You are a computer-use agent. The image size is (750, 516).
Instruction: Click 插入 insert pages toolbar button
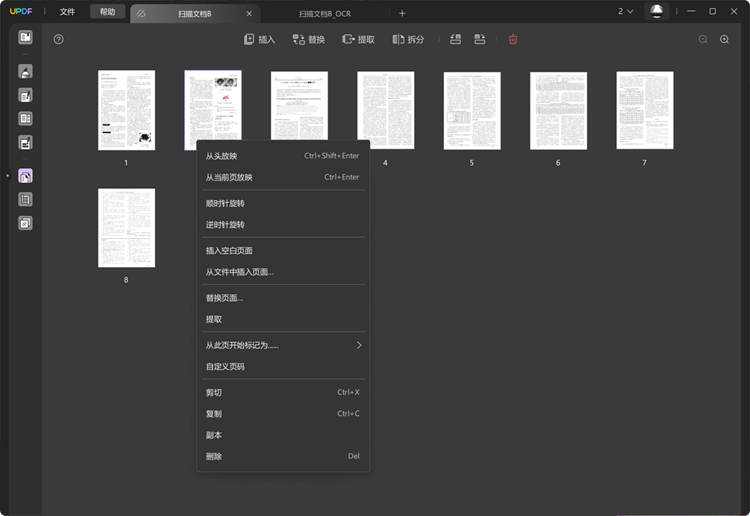pos(260,39)
